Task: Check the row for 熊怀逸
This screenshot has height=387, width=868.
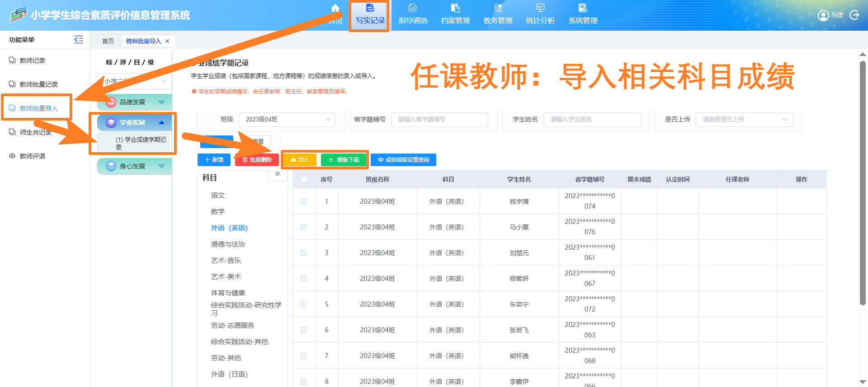Action: click(303, 356)
